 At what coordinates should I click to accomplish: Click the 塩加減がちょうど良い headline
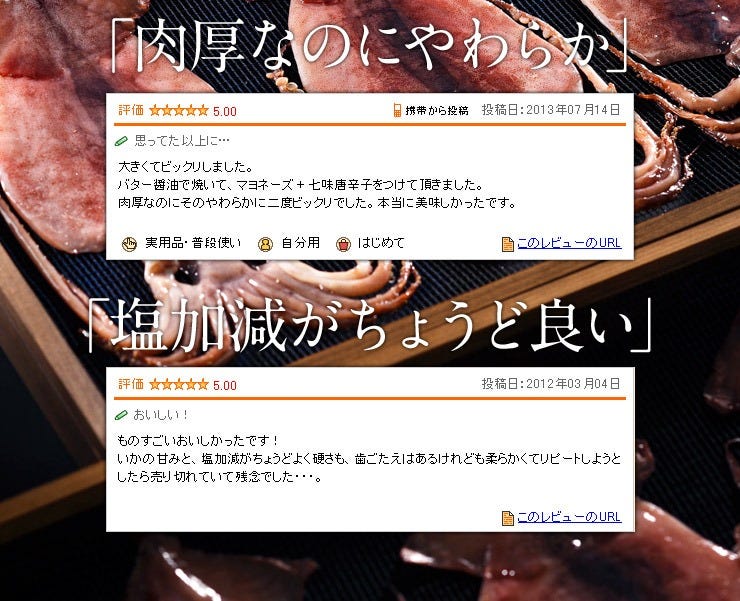click(x=370, y=326)
